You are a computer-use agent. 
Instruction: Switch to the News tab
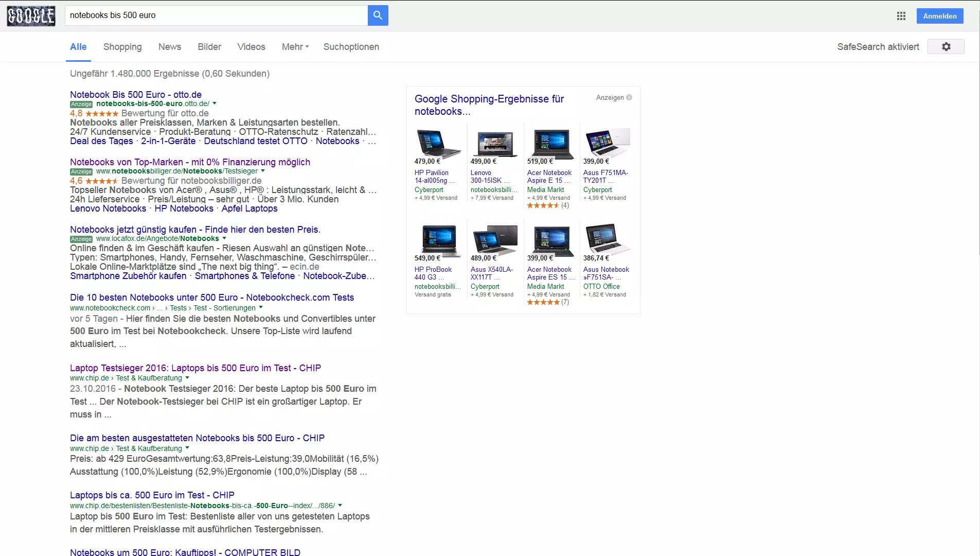pyautogui.click(x=170, y=47)
